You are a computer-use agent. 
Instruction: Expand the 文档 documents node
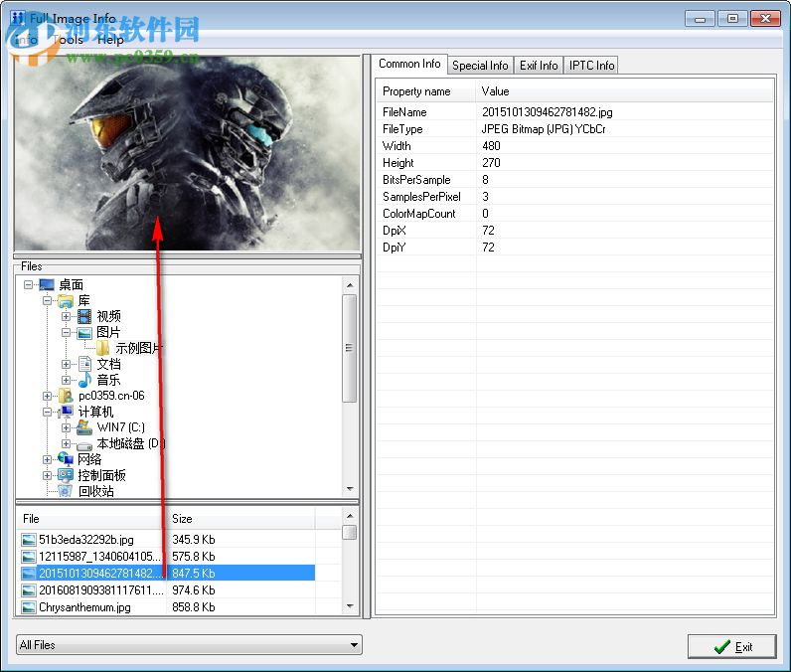click(66, 364)
